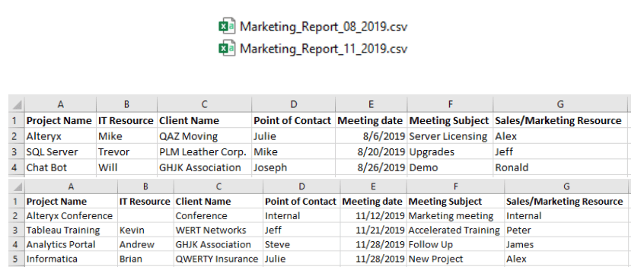Select the Alteryx Conference cell
Screen dimensions: 644x277
(71, 216)
